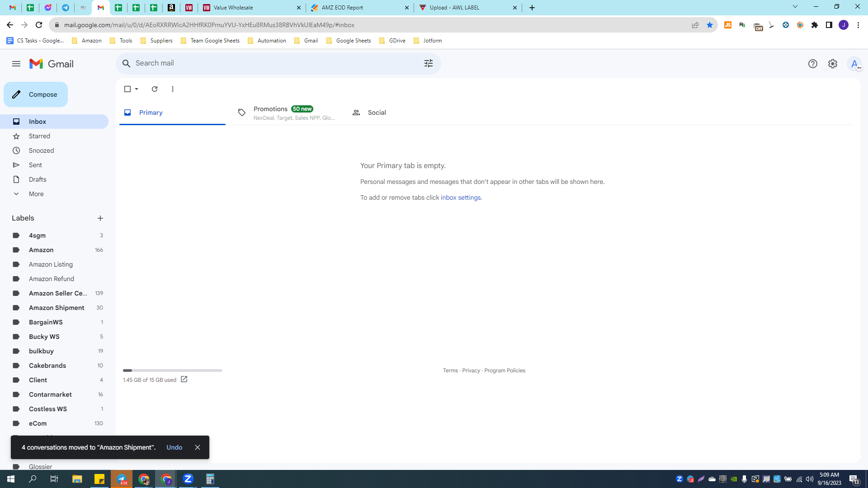The width and height of the screenshot is (868, 488).
Task: Dismiss the moved conversations notification
Action: [198, 447]
